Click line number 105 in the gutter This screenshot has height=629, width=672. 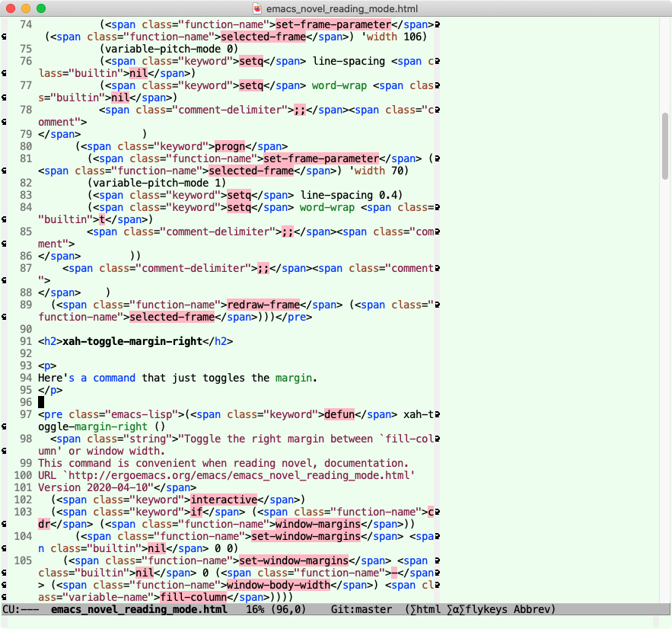23,560
